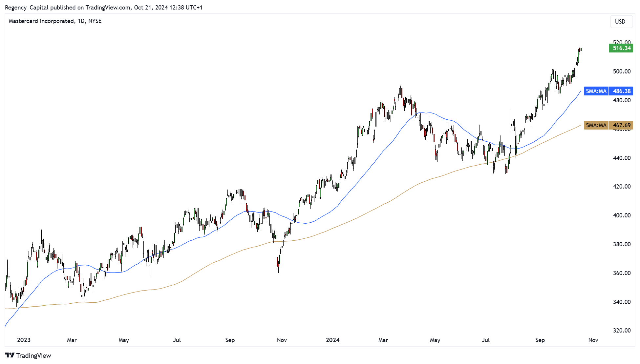640x364 pixels.
Task: Click the 420.00 price axis label
Action: [x=622, y=187]
